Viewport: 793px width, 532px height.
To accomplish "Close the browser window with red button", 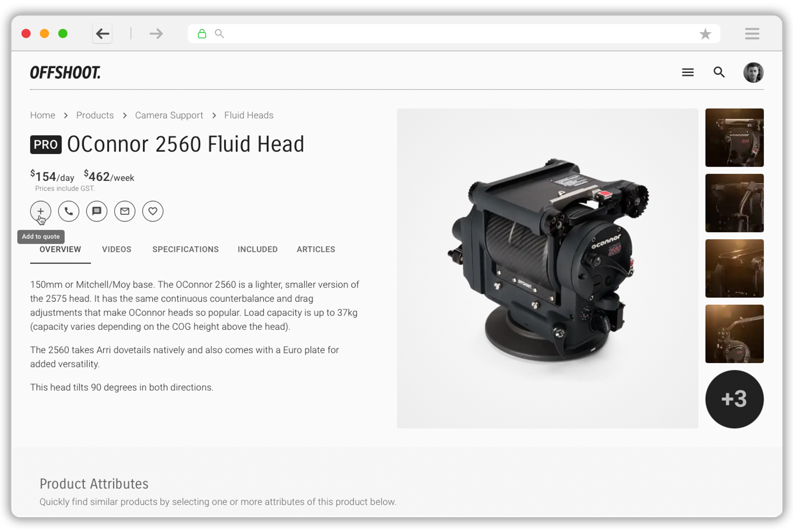I will (x=26, y=33).
